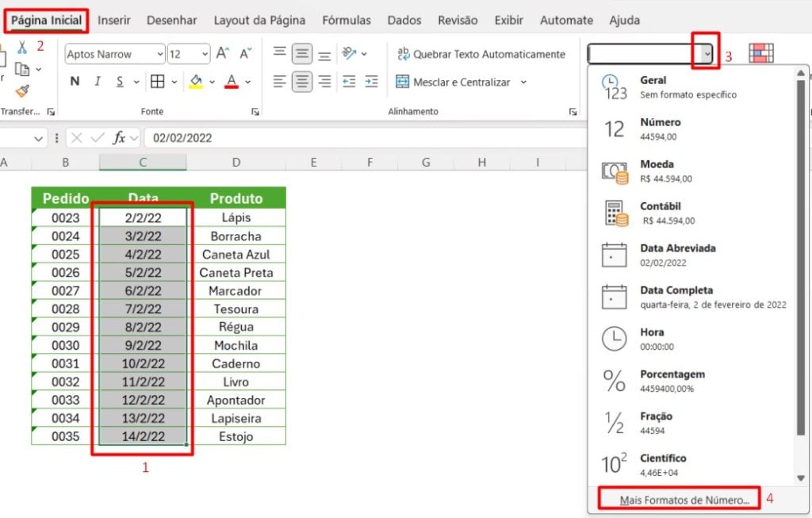Screen dimensions: 812x518
Task: Open the font size 12 dropdown
Action: pyautogui.click(x=205, y=54)
